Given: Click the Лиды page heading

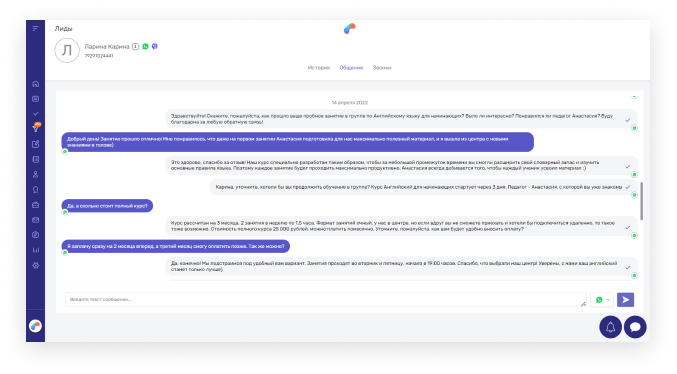Looking at the screenshot, I should click(x=63, y=29).
